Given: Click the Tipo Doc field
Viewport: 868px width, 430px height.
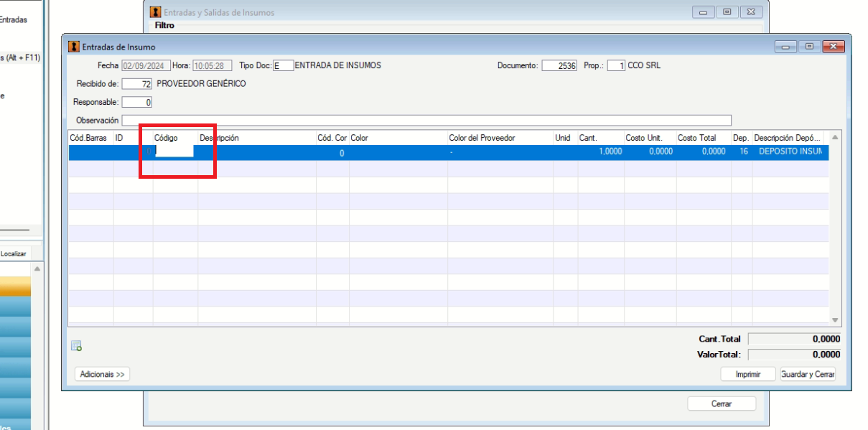Looking at the screenshot, I should [284, 65].
